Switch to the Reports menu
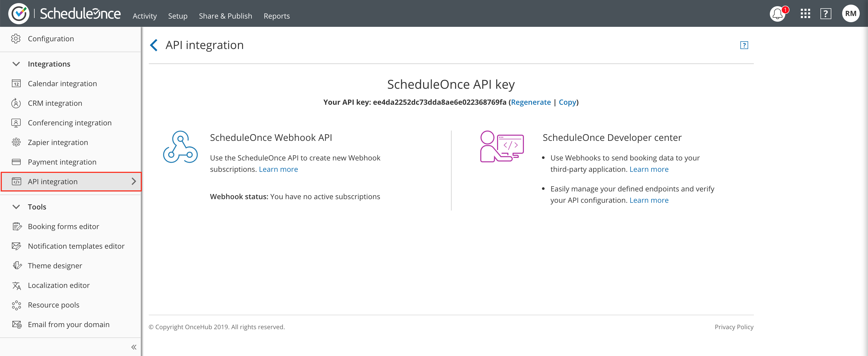The width and height of the screenshot is (868, 356). [x=277, y=16]
